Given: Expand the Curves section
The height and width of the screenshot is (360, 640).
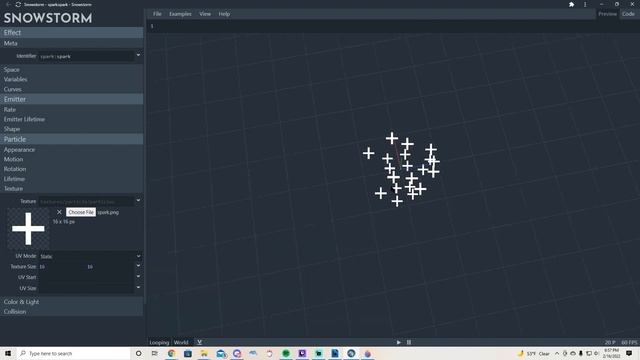Looking at the screenshot, I should 71,89.
